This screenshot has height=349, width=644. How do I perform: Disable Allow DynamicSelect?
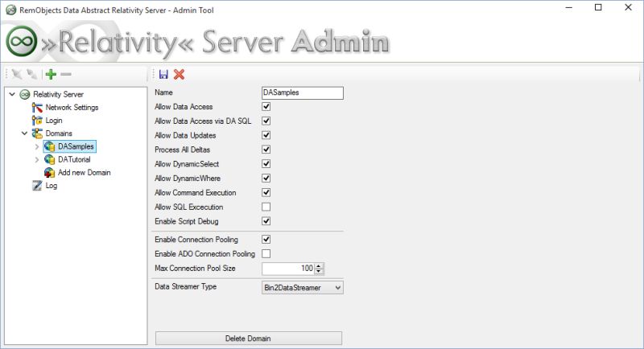tap(266, 164)
